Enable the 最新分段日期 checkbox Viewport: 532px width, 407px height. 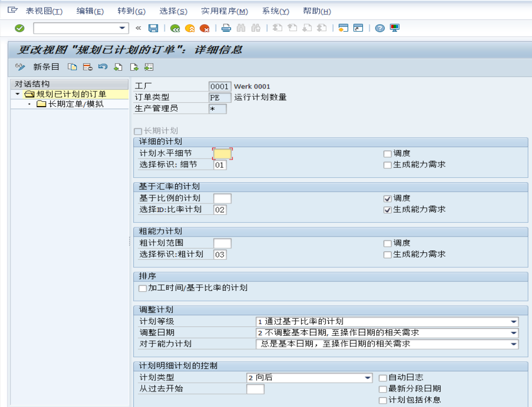[383, 389]
